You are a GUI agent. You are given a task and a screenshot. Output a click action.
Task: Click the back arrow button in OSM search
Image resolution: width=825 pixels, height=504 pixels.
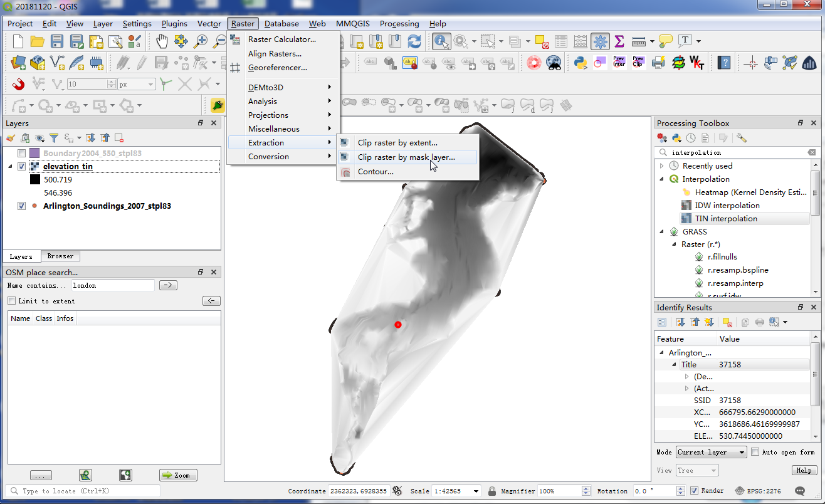click(x=211, y=301)
